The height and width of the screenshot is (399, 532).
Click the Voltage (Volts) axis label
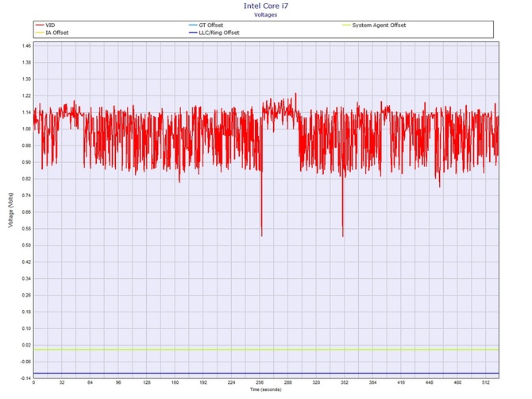tap(11, 210)
